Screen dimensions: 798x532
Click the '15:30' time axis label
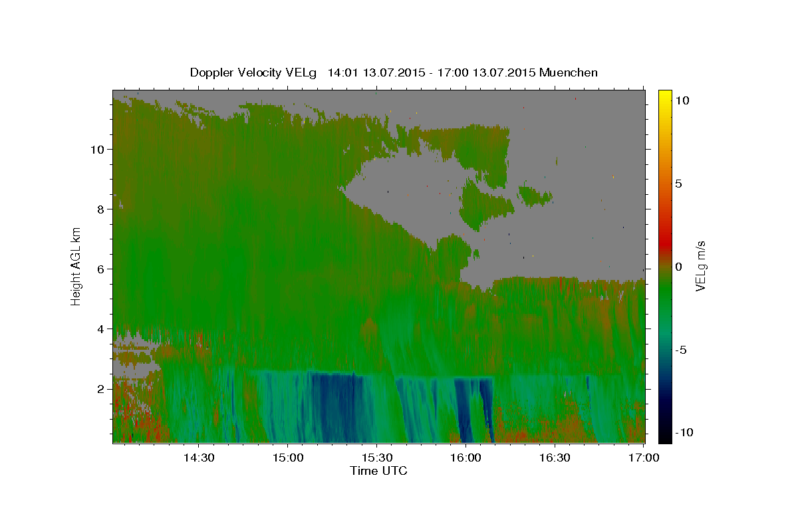376,458
